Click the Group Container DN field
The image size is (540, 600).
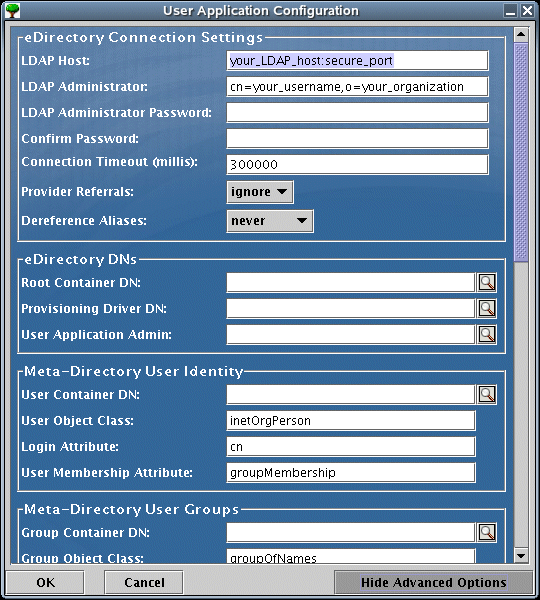pyautogui.click(x=351, y=532)
